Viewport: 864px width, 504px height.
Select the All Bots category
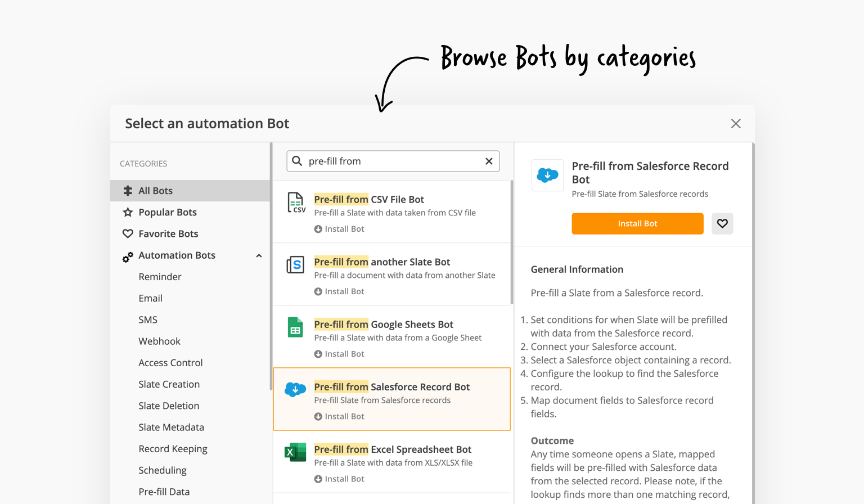155,191
